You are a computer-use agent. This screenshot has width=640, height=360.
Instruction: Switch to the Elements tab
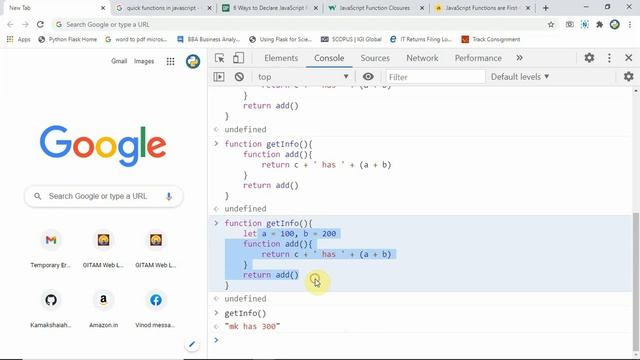point(281,58)
